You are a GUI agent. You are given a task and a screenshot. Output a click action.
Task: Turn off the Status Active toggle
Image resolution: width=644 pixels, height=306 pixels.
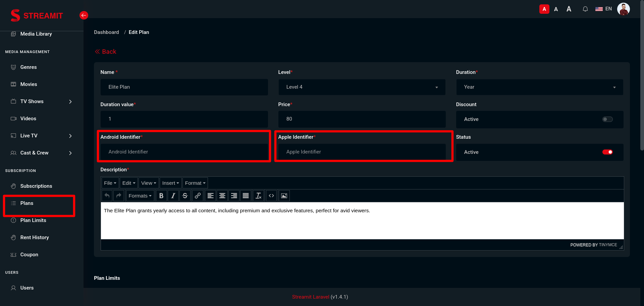pos(607,152)
